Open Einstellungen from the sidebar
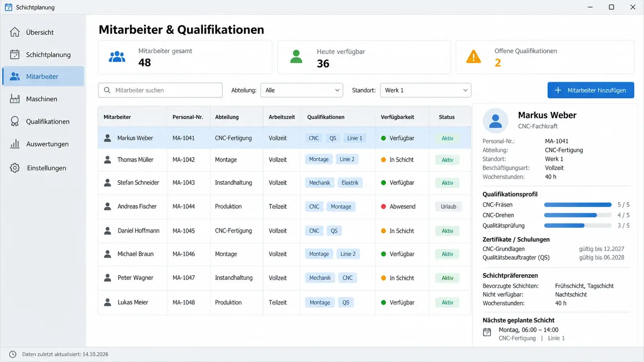 click(43, 168)
